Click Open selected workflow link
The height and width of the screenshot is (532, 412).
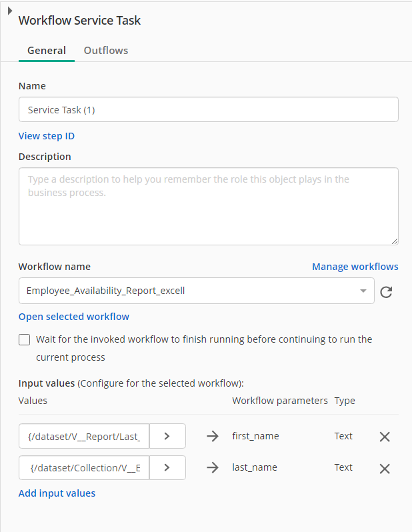pyautogui.click(x=74, y=317)
